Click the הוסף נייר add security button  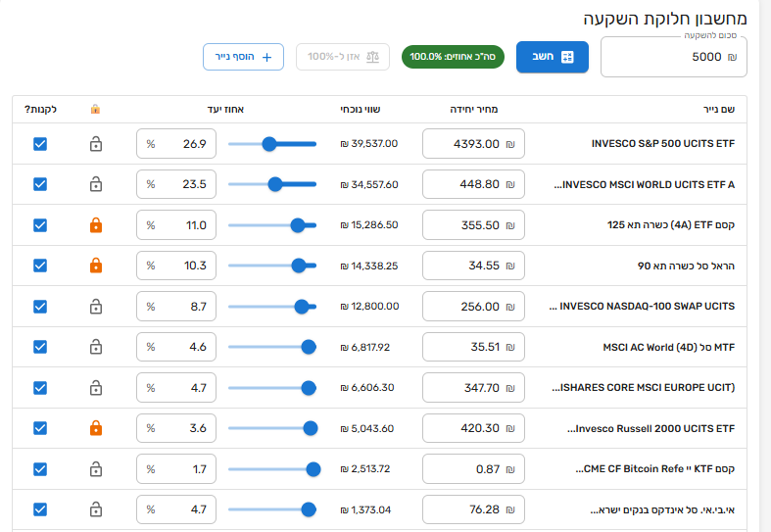[x=244, y=57]
